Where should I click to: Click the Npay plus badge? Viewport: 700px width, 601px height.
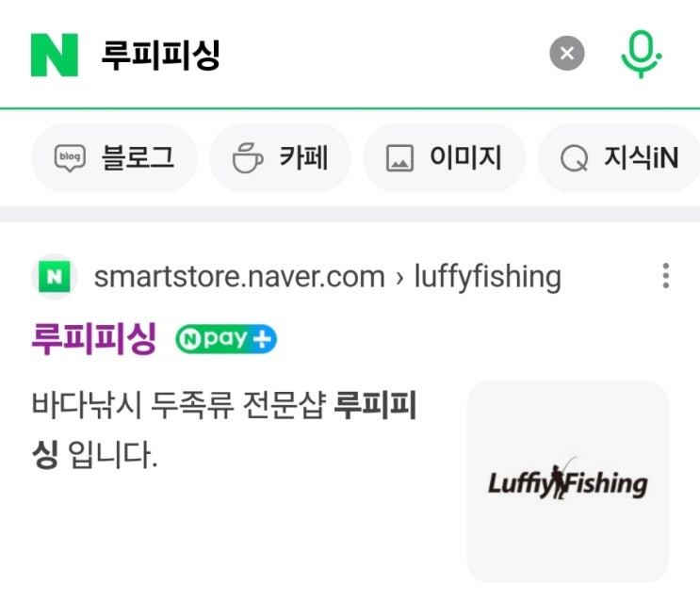pyautogui.click(x=226, y=339)
